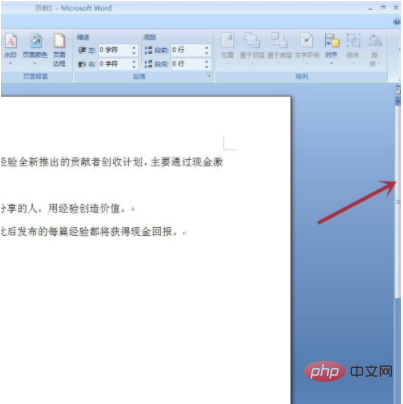Expand the 置于顶层 dropdown arrow
This screenshot has height=404, width=403.
point(252,63)
